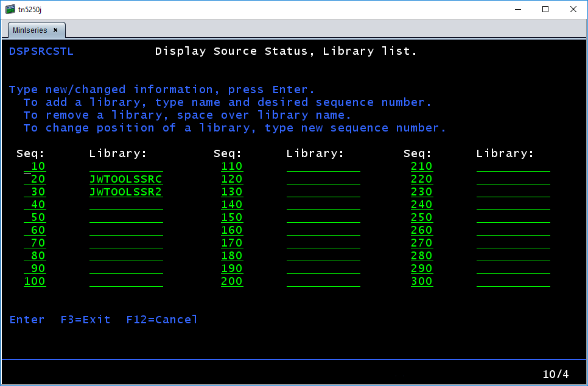The image size is (588, 386).
Task: Click the sequence field containing 300
Action: (x=422, y=281)
